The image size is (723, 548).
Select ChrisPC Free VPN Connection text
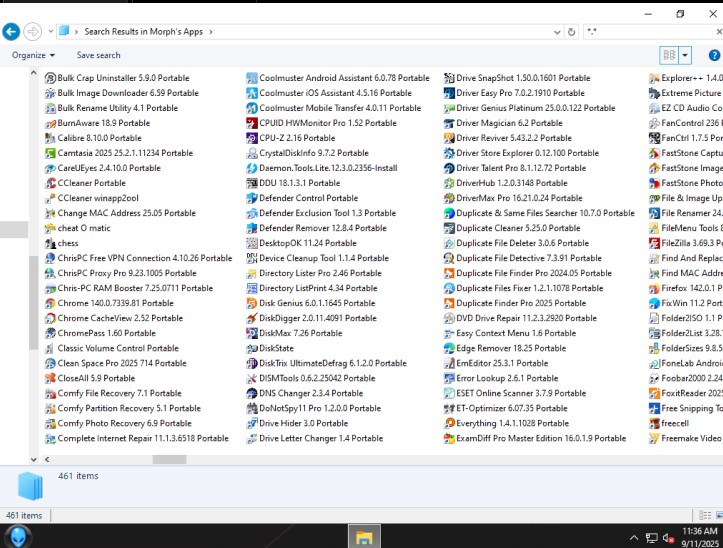click(114, 258)
